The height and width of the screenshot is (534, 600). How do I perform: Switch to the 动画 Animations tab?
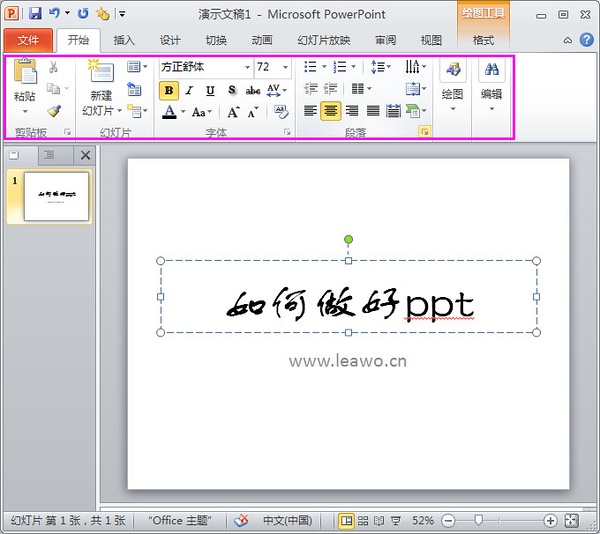pos(262,40)
